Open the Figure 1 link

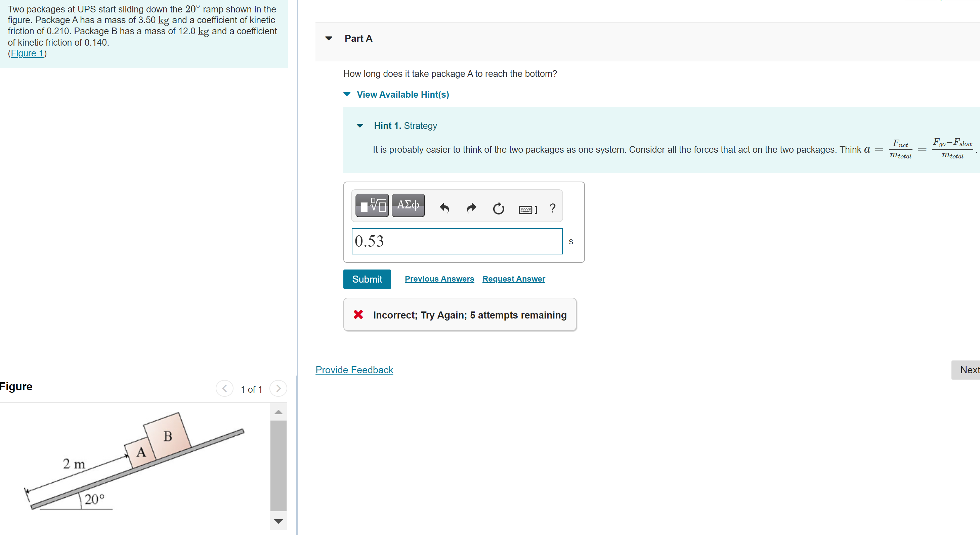click(x=27, y=53)
